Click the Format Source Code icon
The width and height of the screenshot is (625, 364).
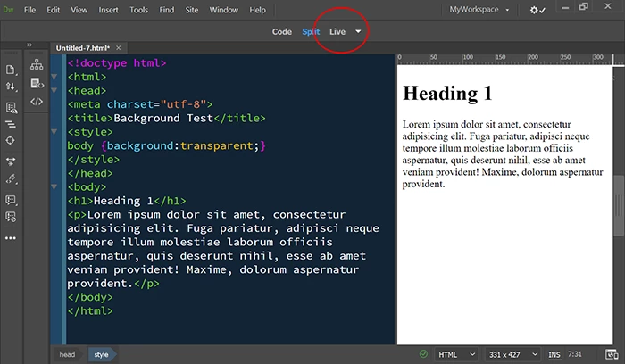(11, 124)
